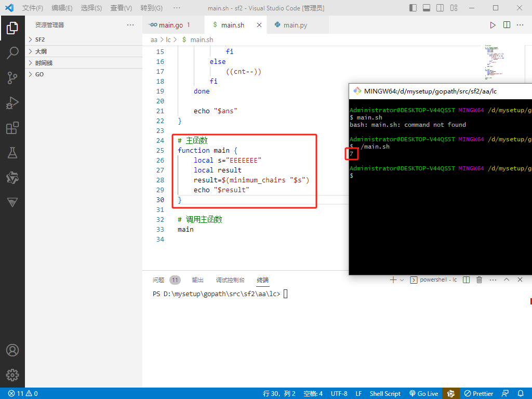
Task: Click errors and warnings count in status bar
Action: 23,394
